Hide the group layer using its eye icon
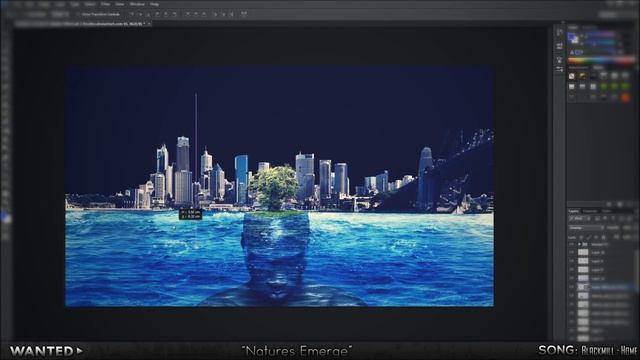Image resolution: width=640 pixels, height=360 pixels. pos(572,244)
